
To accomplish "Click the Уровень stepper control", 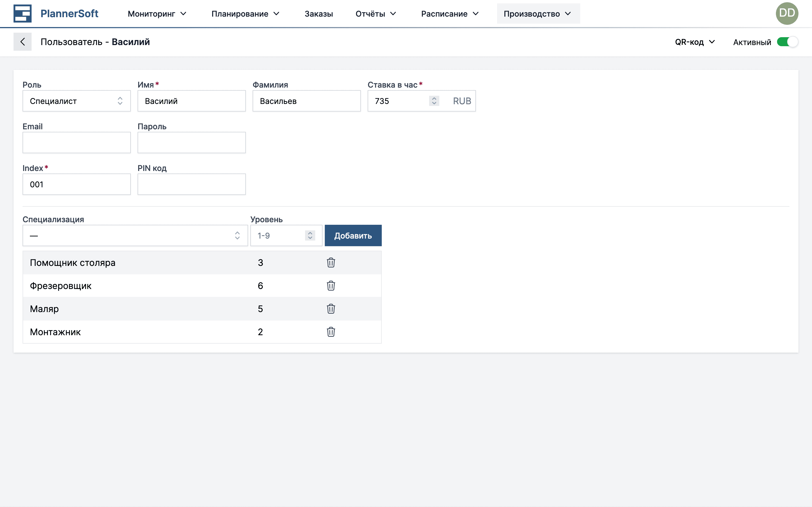I will 310,236.
